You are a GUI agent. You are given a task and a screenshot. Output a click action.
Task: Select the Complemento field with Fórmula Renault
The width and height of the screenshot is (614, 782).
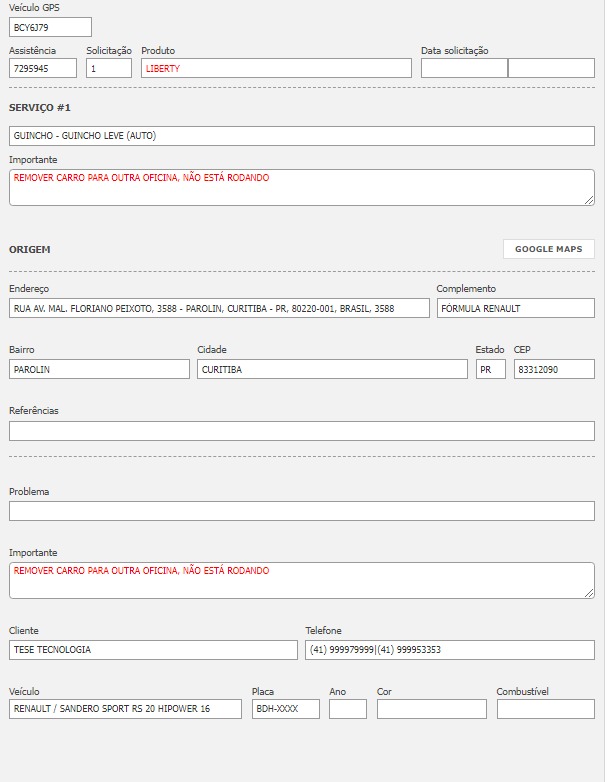click(515, 309)
